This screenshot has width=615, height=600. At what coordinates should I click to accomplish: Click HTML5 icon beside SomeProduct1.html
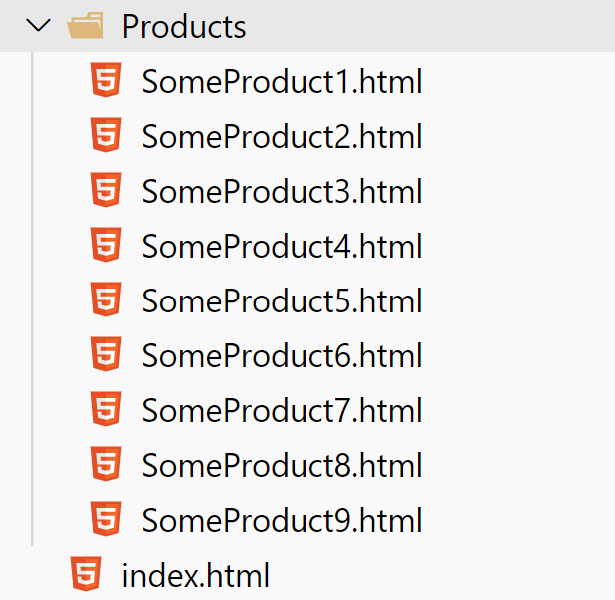(106, 80)
